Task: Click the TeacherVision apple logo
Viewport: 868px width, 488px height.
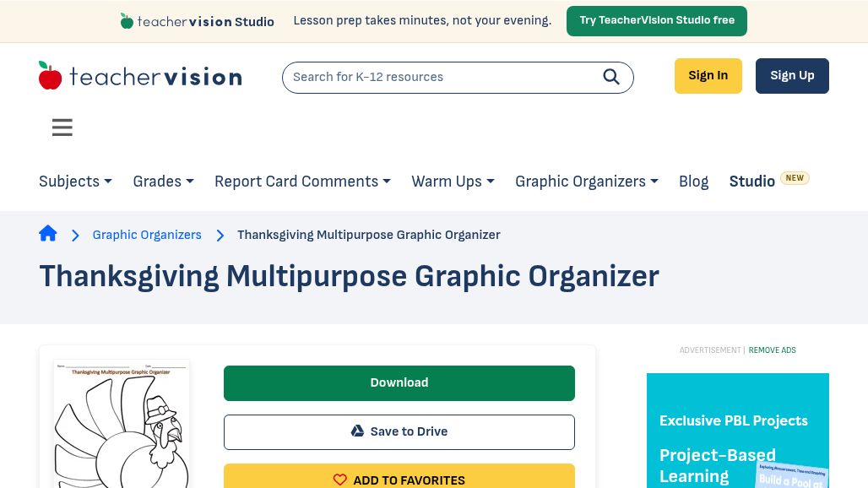Action: click(x=140, y=76)
